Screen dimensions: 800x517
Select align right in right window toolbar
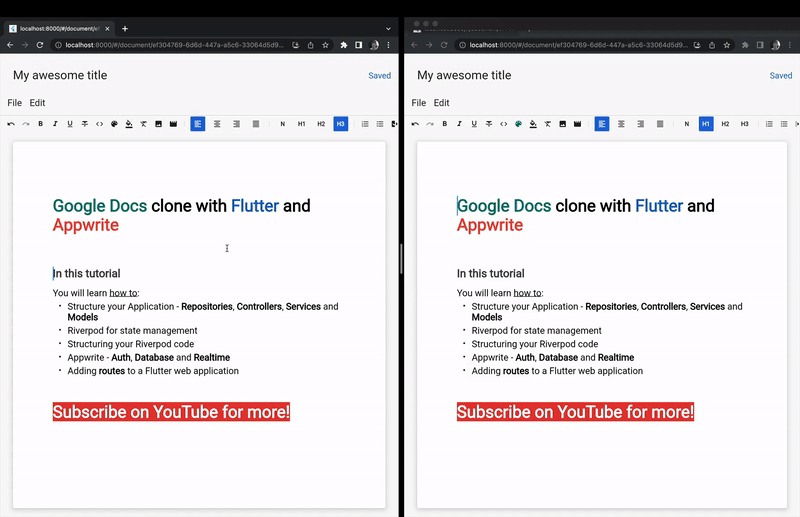640,124
